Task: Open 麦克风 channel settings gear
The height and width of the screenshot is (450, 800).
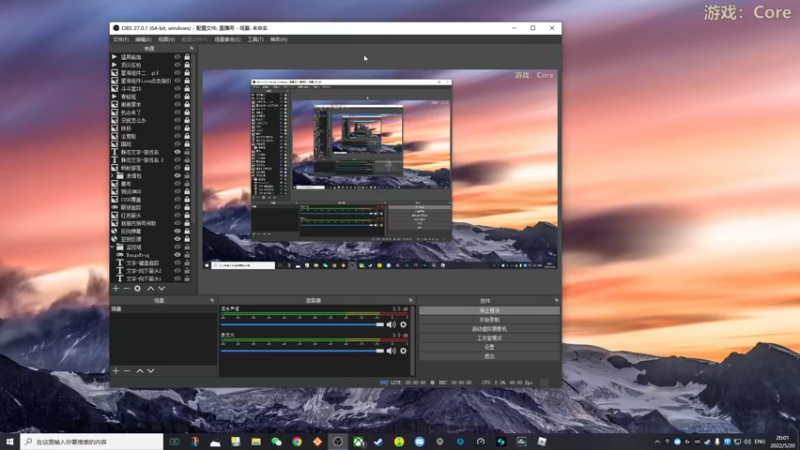Action: pos(404,351)
